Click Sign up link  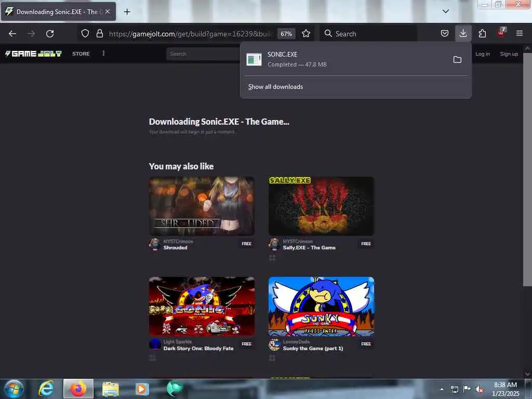coord(509,54)
